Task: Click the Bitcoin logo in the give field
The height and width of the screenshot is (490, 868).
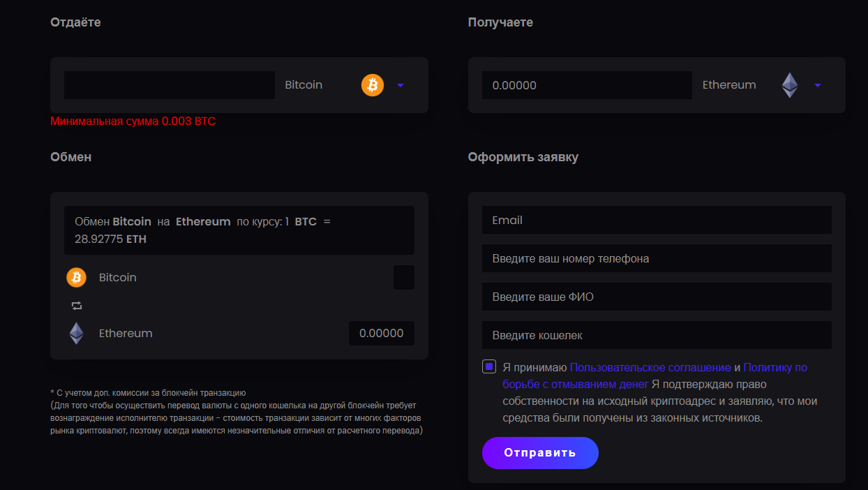Action: pos(373,85)
